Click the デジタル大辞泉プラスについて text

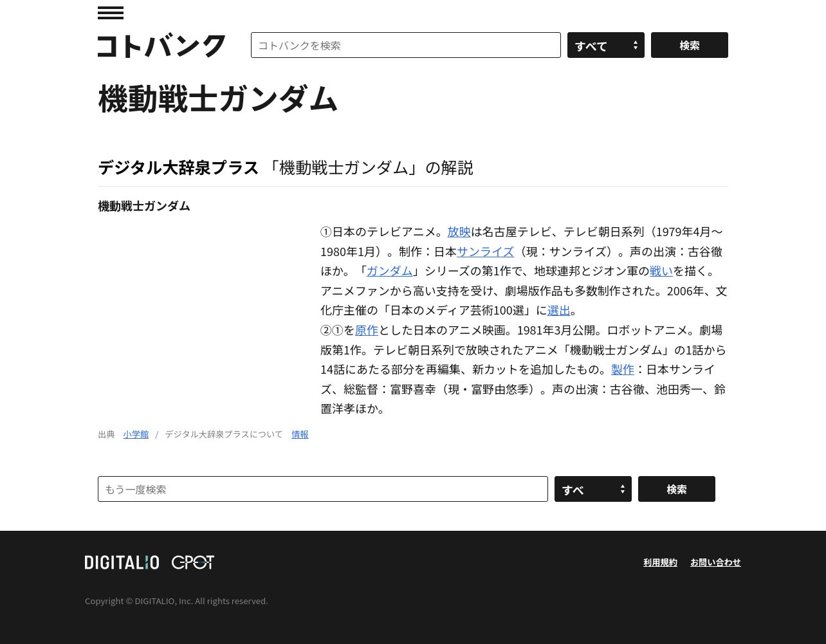(224, 434)
